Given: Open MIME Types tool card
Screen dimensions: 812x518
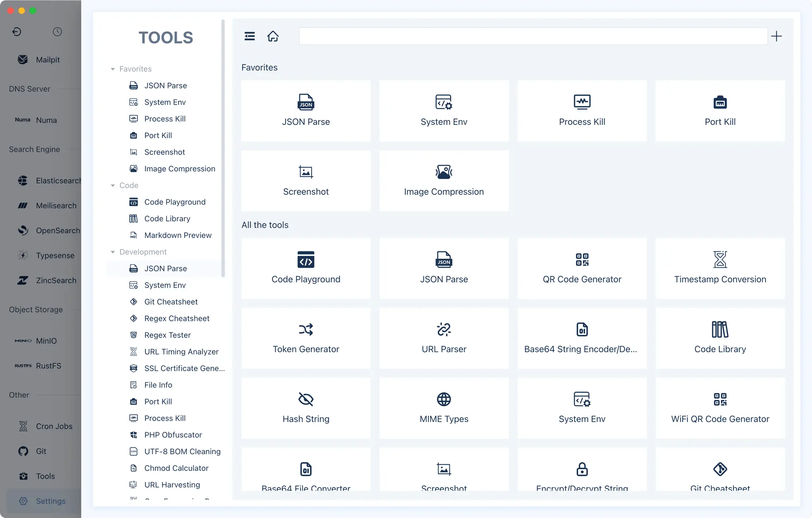Looking at the screenshot, I should (444, 408).
